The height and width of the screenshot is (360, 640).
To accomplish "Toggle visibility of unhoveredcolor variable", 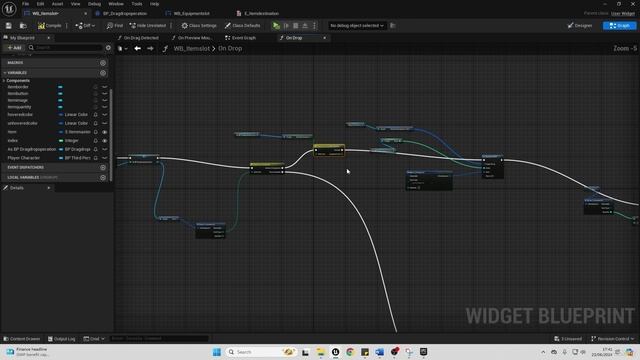I will point(105,123).
